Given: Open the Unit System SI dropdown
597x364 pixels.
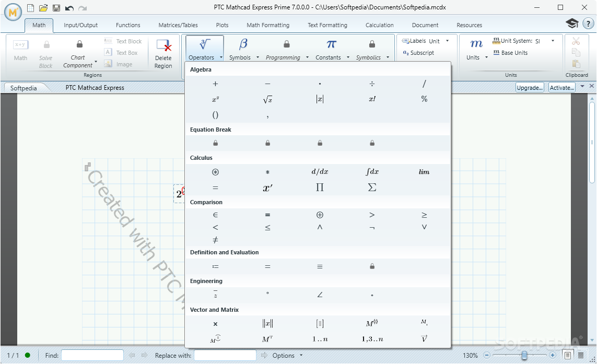Looking at the screenshot, I should click(553, 41).
